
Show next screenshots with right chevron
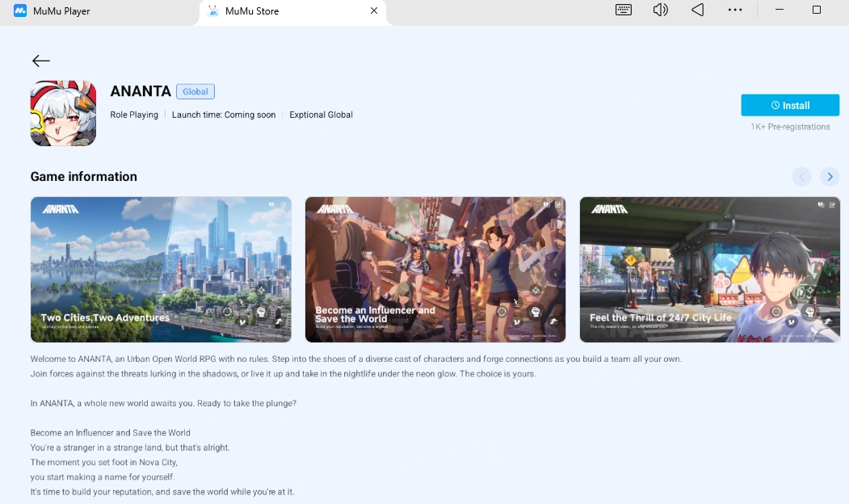pos(830,177)
